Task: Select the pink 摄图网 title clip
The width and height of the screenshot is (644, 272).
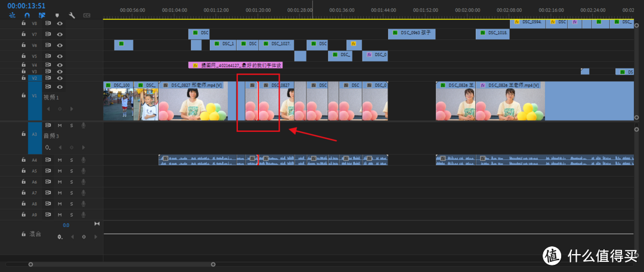Action: click(x=236, y=65)
